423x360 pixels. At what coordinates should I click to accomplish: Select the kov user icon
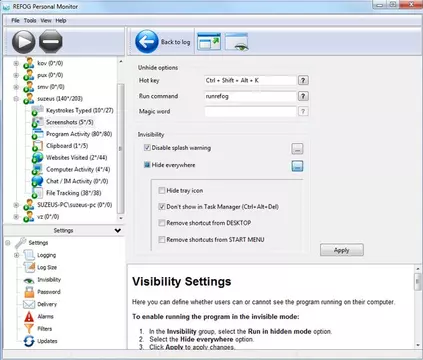tap(29, 63)
